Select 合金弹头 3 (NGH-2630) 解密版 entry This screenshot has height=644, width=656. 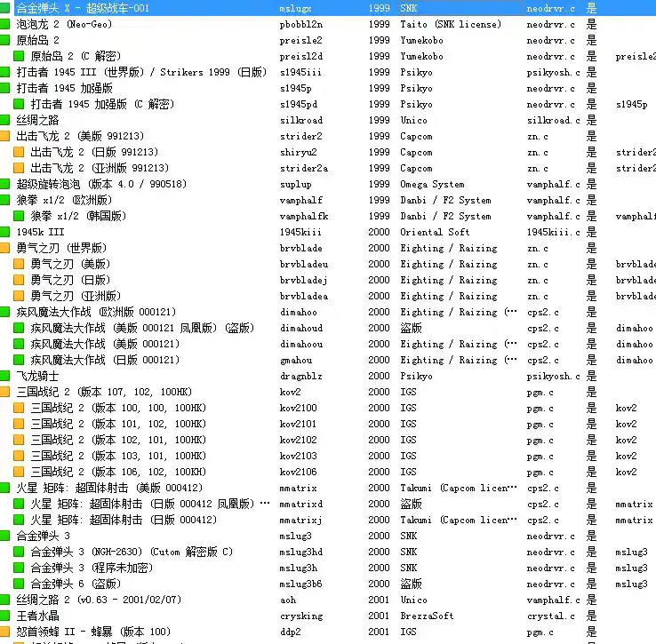coord(132,552)
